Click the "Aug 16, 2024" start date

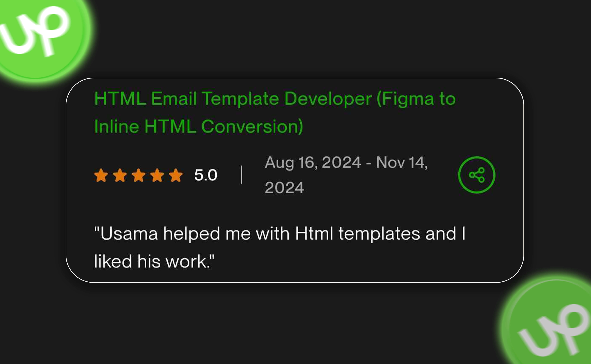[x=313, y=163]
